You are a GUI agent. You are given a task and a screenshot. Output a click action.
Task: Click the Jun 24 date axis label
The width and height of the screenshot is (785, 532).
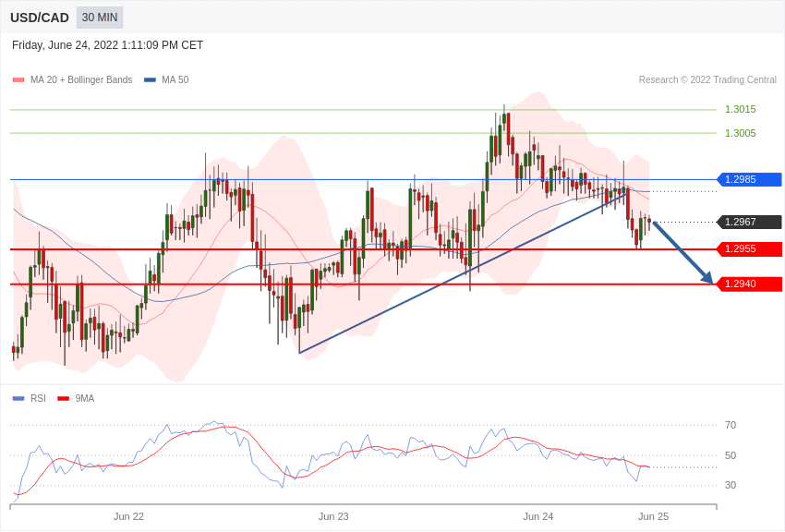538,516
